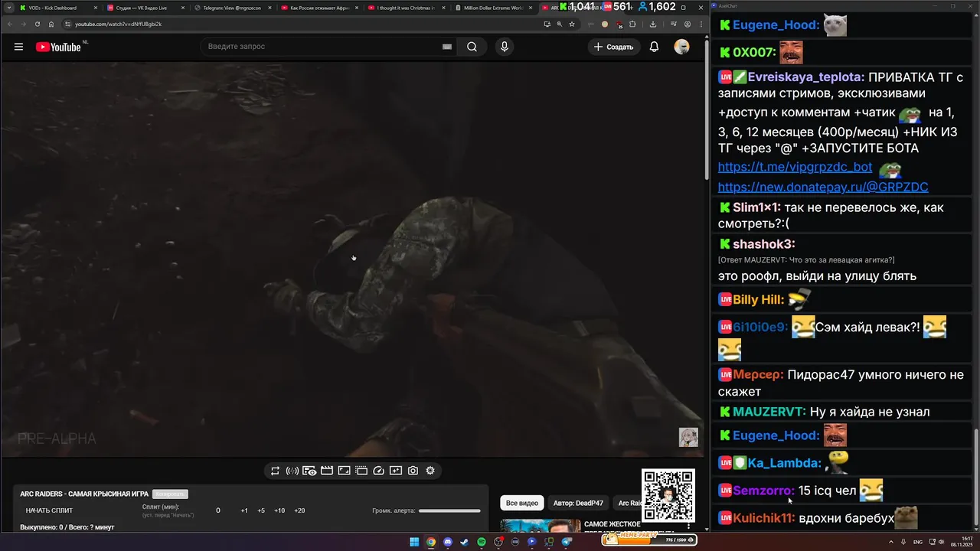Screen dimensions: 980x551
Task: Add +5 minutes to split
Action: point(261,510)
